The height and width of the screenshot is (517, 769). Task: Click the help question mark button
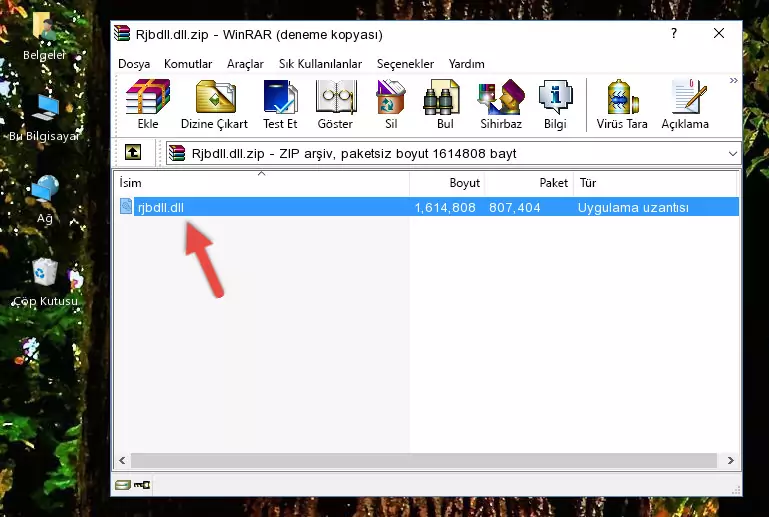(x=674, y=33)
